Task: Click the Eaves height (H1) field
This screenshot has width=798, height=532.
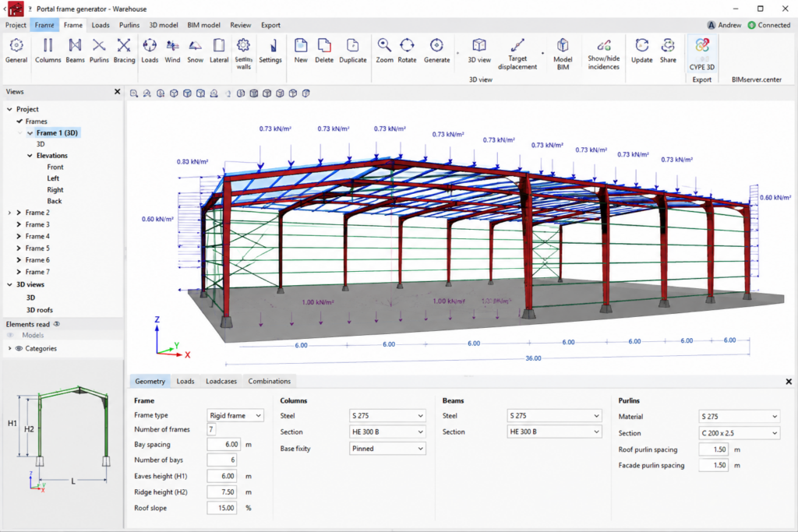Action: [221, 476]
